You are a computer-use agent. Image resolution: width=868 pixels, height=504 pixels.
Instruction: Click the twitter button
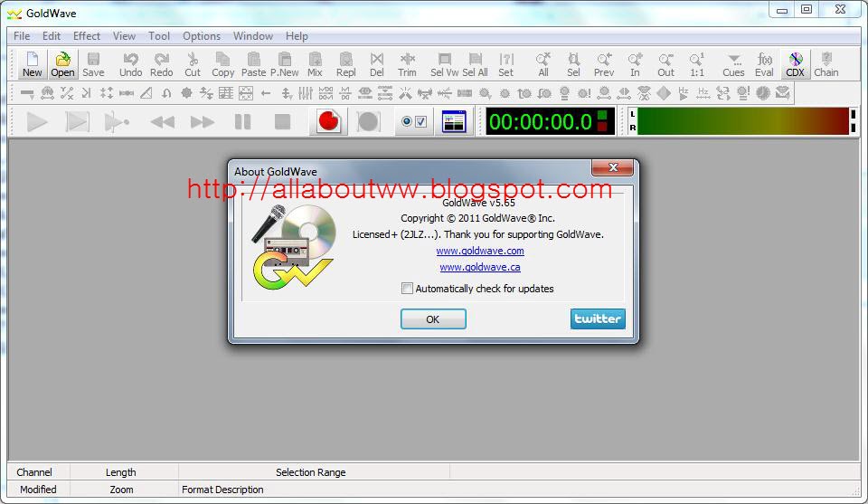point(598,319)
